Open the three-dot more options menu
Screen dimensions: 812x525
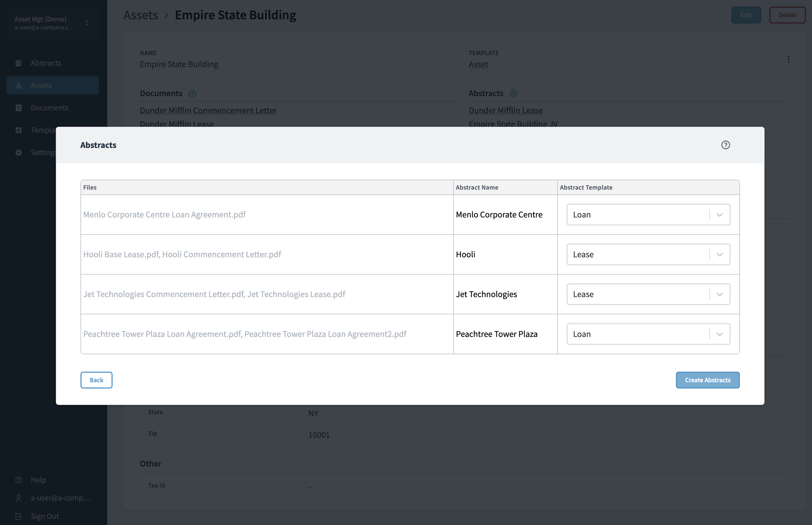click(788, 60)
